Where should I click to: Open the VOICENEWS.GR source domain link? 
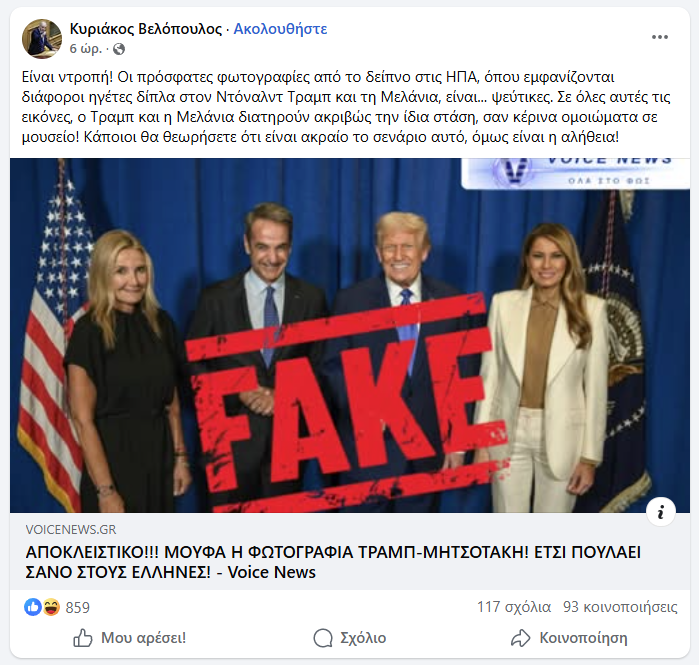pos(71,530)
